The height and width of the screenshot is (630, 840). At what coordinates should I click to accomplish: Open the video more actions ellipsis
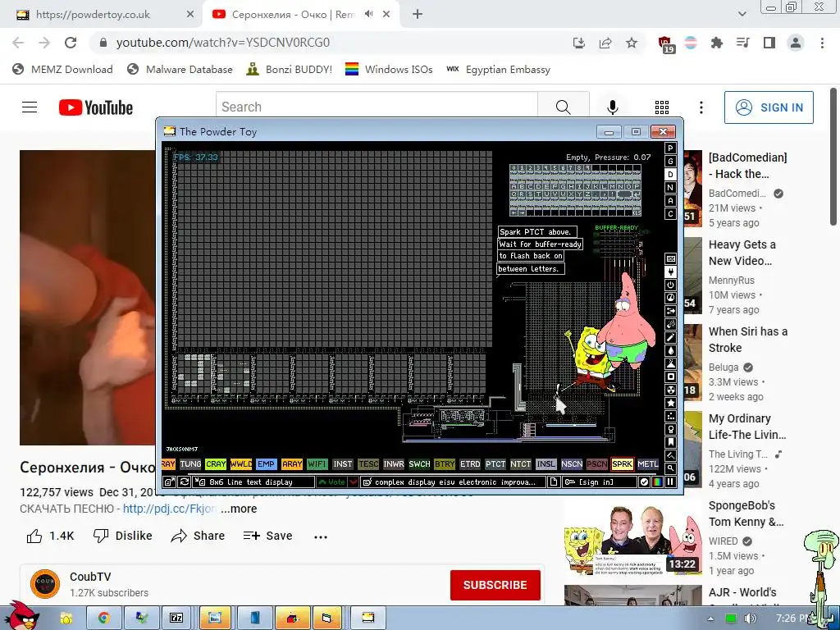tap(321, 536)
